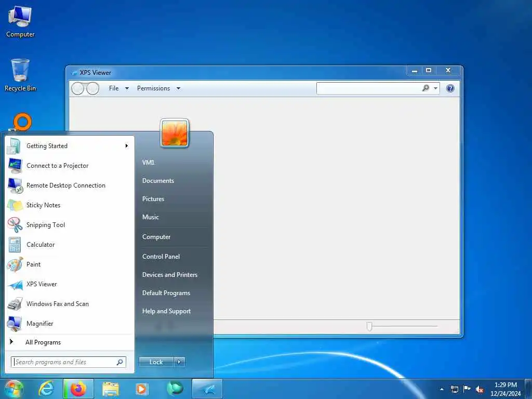Image resolution: width=532 pixels, height=399 pixels.
Task: Open the File dropdown in XPS Viewer
Action: click(x=119, y=88)
